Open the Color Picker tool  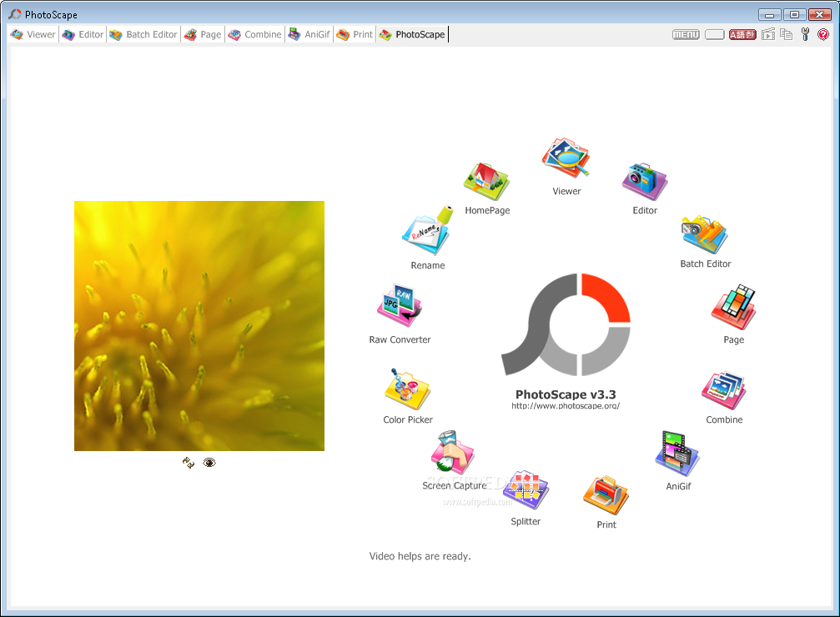pos(407,390)
